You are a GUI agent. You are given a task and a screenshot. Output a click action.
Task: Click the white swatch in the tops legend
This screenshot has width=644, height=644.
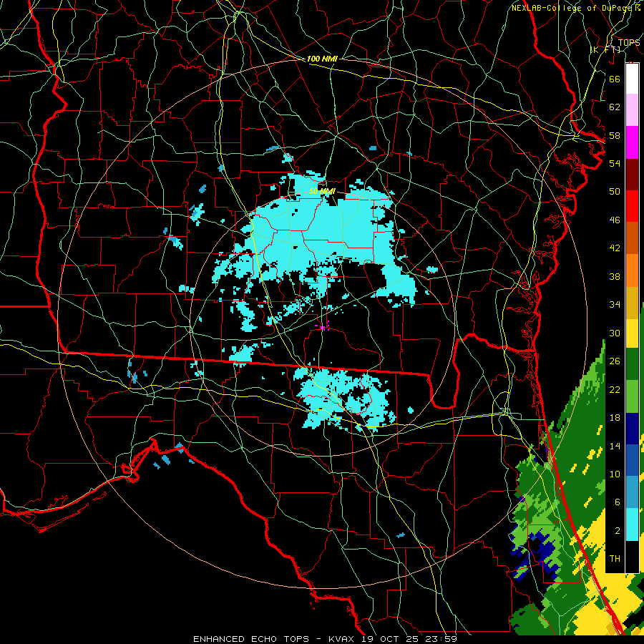point(632,79)
